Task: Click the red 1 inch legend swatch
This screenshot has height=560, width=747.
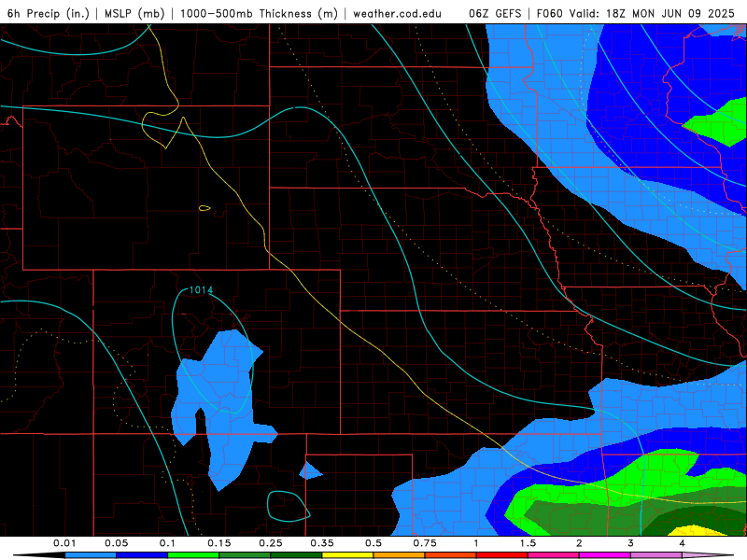Action: tap(502, 555)
